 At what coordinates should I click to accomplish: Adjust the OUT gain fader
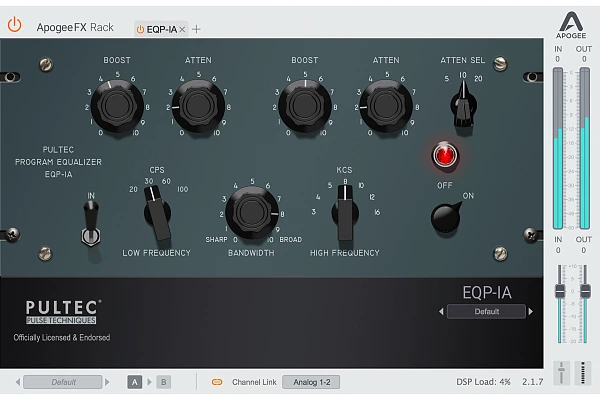click(x=585, y=291)
